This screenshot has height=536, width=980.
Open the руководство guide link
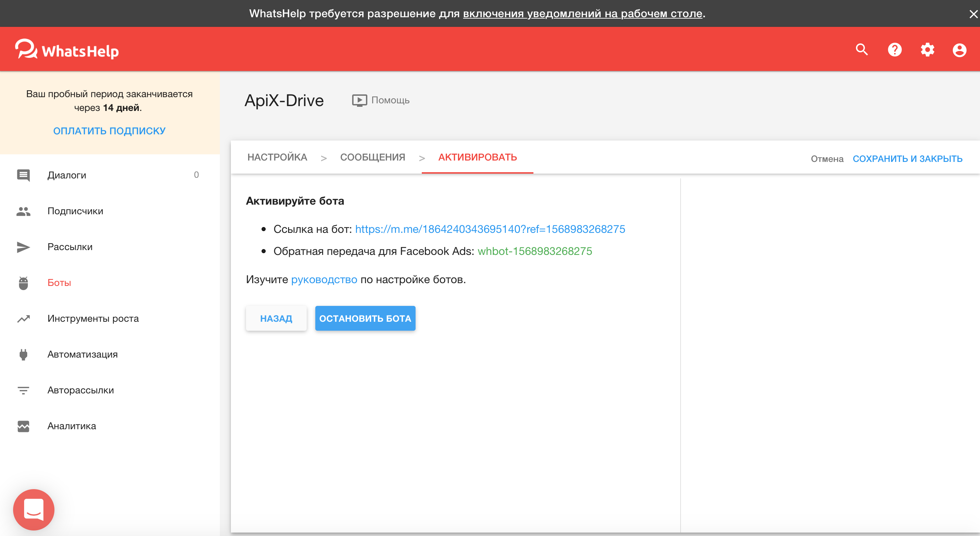pyautogui.click(x=324, y=280)
